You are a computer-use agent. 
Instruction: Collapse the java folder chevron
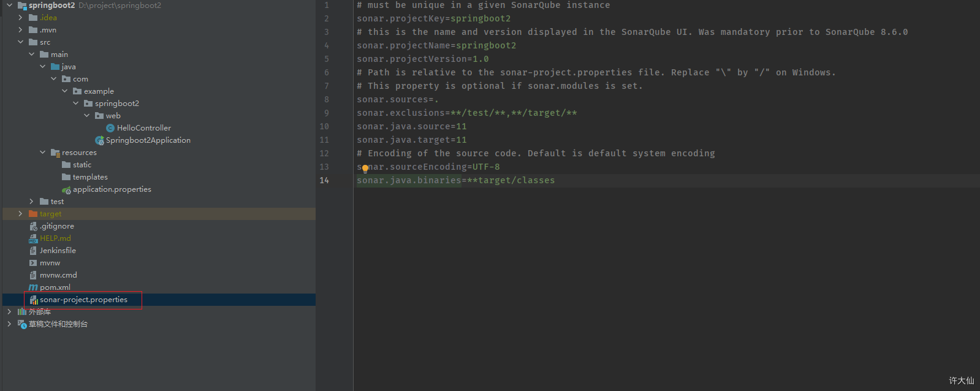click(43, 67)
